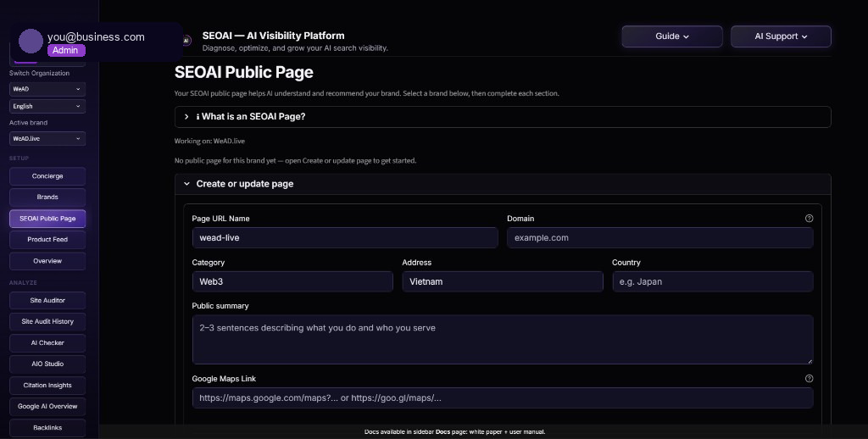Click the Domain input field
Viewport: 868px width, 439px height.
(659, 237)
